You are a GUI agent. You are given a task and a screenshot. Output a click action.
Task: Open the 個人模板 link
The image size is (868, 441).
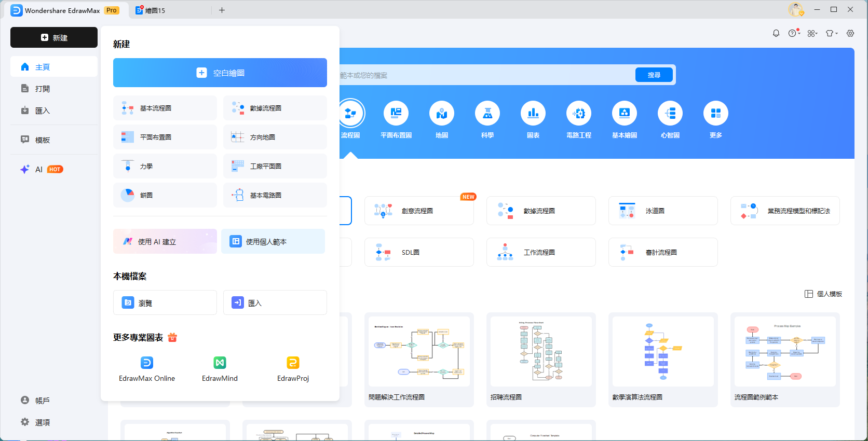click(823, 294)
